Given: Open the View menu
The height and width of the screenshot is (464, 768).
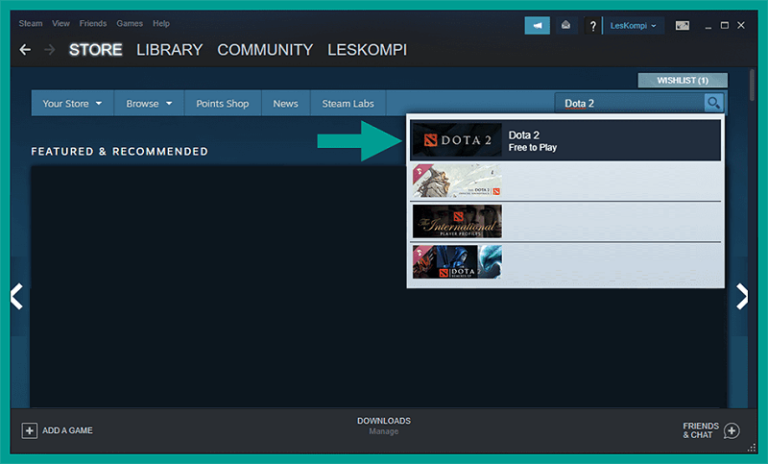Looking at the screenshot, I should 61,23.
